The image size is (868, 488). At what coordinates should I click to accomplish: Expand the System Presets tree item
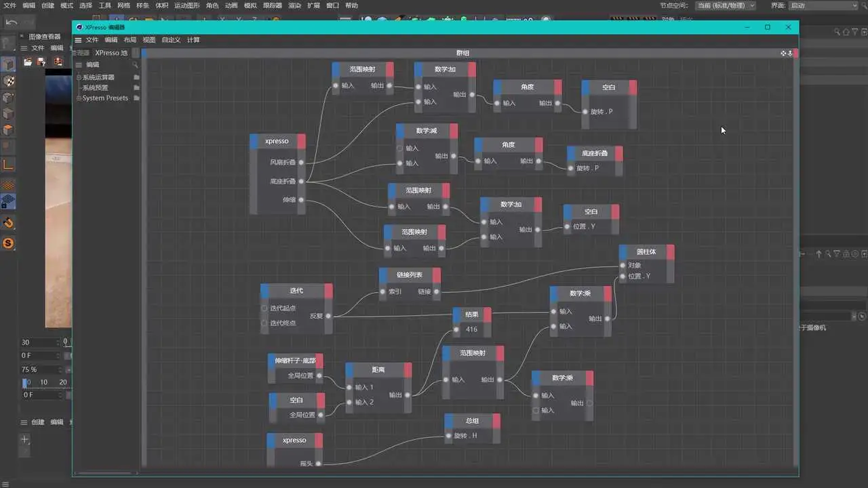click(79, 98)
